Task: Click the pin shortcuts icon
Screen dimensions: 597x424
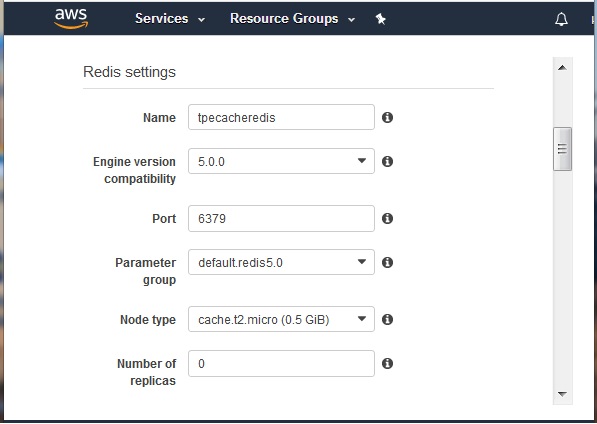Action: [380, 19]
